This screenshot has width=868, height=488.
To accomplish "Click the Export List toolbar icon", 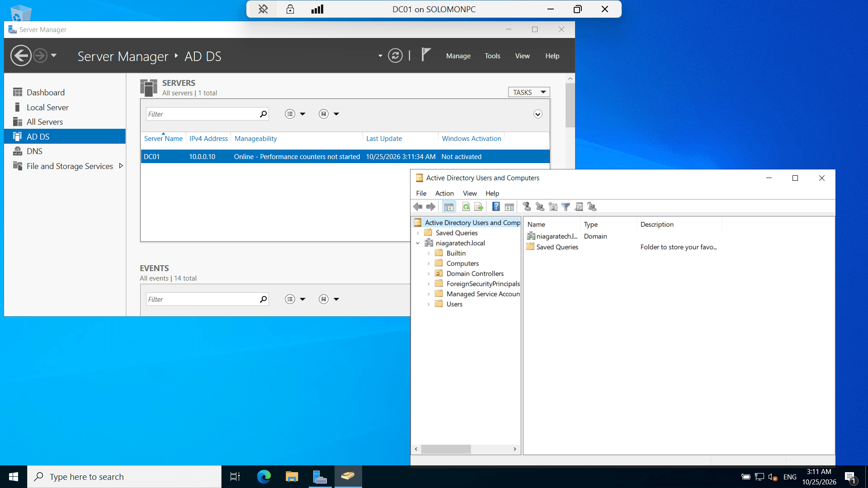I will [x=479, y=207].
